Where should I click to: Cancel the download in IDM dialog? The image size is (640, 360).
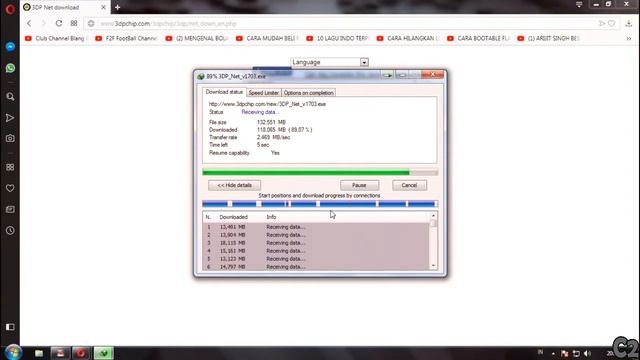(x=409, y=185)
